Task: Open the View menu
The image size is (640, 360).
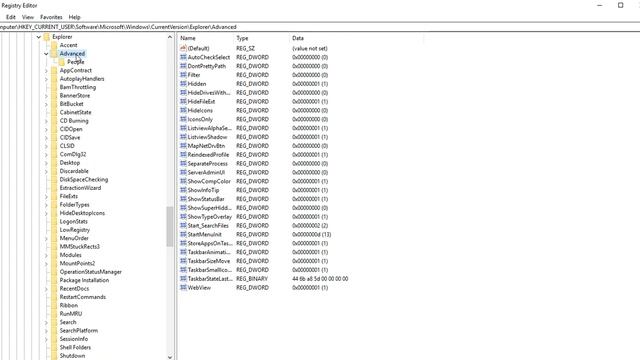Action: [28, 17]
